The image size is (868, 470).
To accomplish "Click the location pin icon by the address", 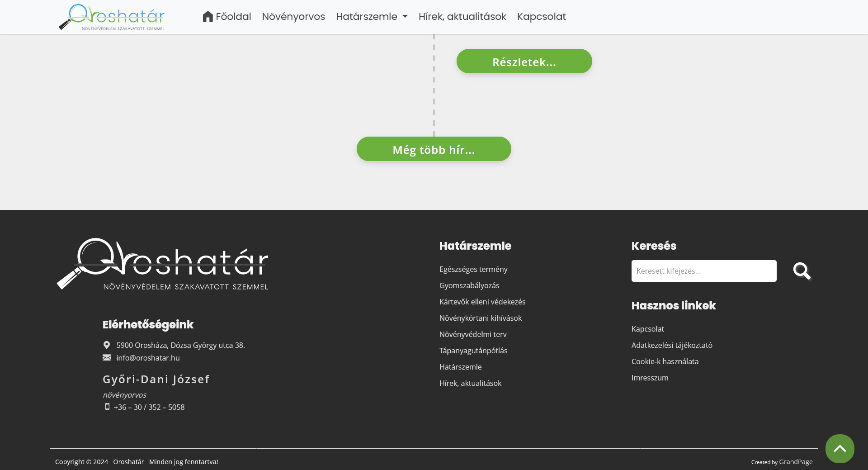I will (107, 345).
